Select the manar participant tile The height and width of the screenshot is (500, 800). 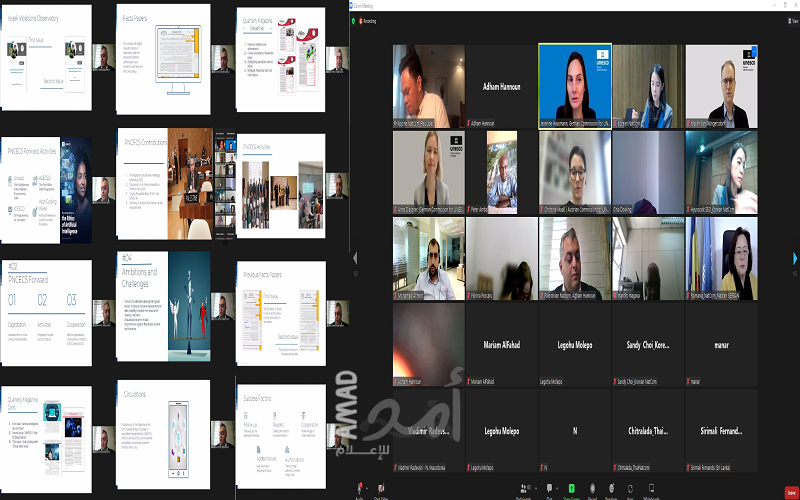(x=721, y=344)
